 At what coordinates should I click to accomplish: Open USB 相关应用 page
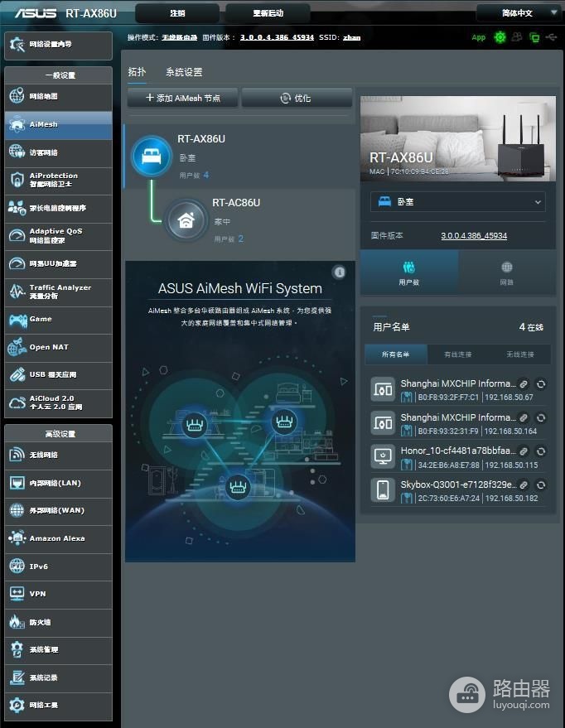(x=59, y=375)
